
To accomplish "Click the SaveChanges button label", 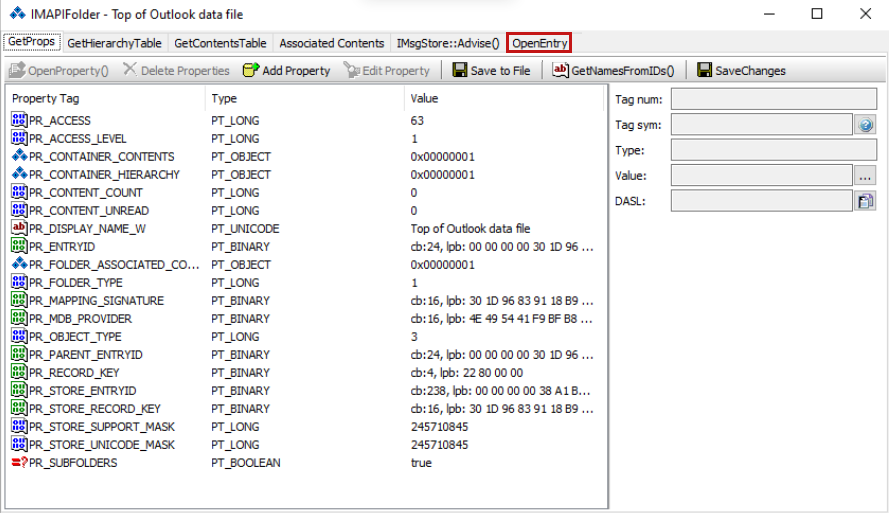I will (750, 71).
